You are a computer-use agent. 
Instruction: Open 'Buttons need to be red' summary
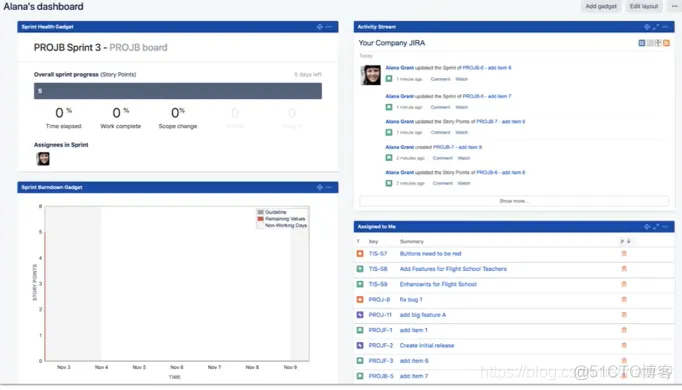[x=430, y=253]
